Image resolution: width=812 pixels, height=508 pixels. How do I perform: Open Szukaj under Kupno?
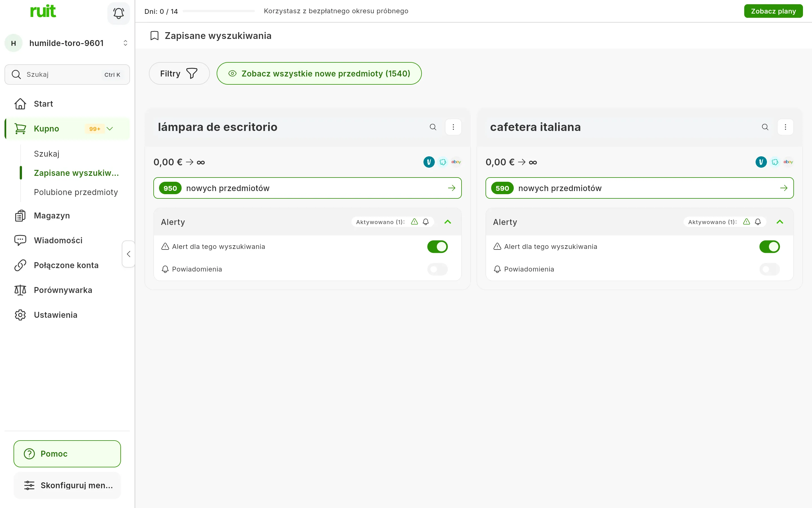click(47, 154)
